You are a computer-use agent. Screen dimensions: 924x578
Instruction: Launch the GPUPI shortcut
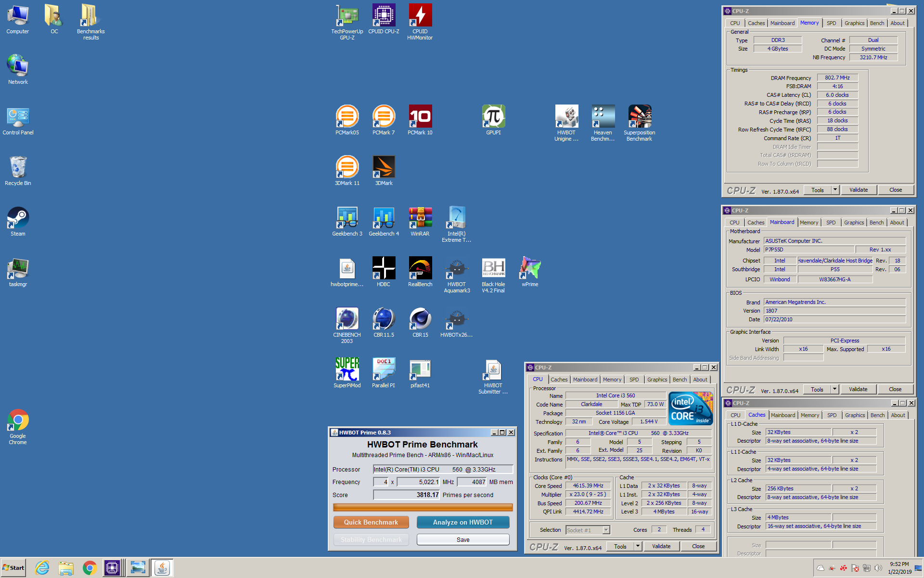pyautogui.click(x=493, y=120)
